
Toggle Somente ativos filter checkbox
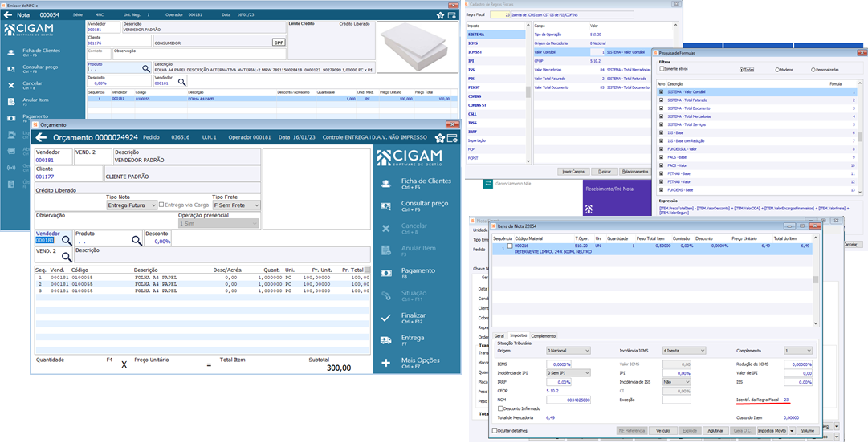662,68
